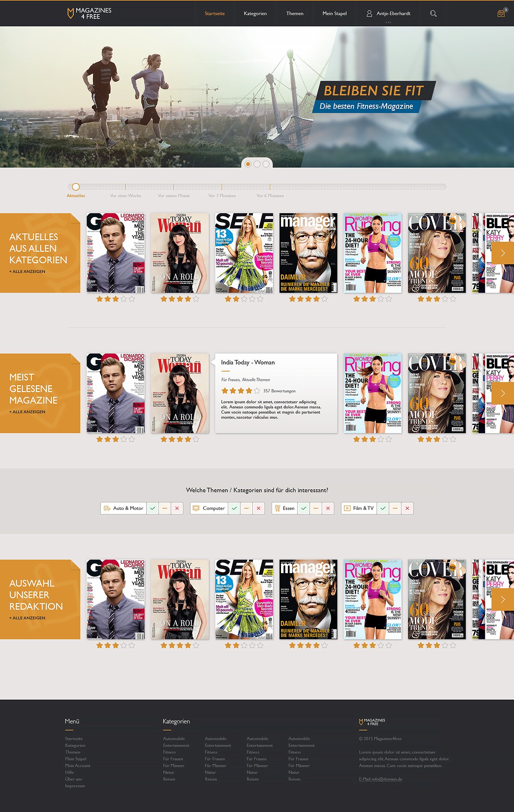This screenshot has width=514, height=812.
Task: Click the Computer monitor icon
Action: pyautogui.click(x=196, y=508)
